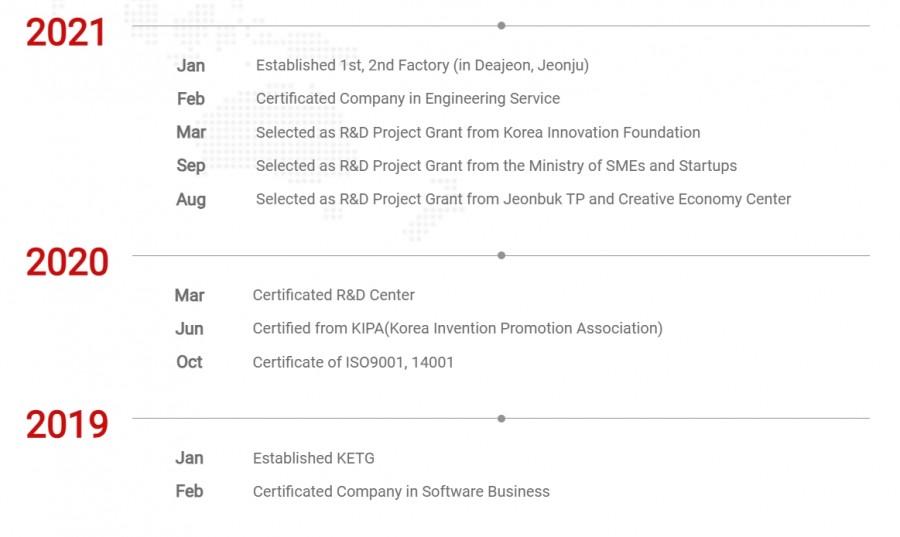Screen dimensions: 900x537
Task: Select the timeline dot on the 2019 line
Action: [501, 418]
